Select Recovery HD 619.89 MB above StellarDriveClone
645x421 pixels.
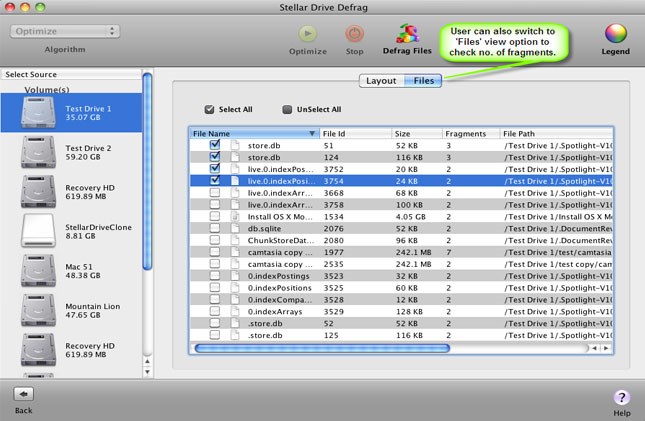(38, 191)
